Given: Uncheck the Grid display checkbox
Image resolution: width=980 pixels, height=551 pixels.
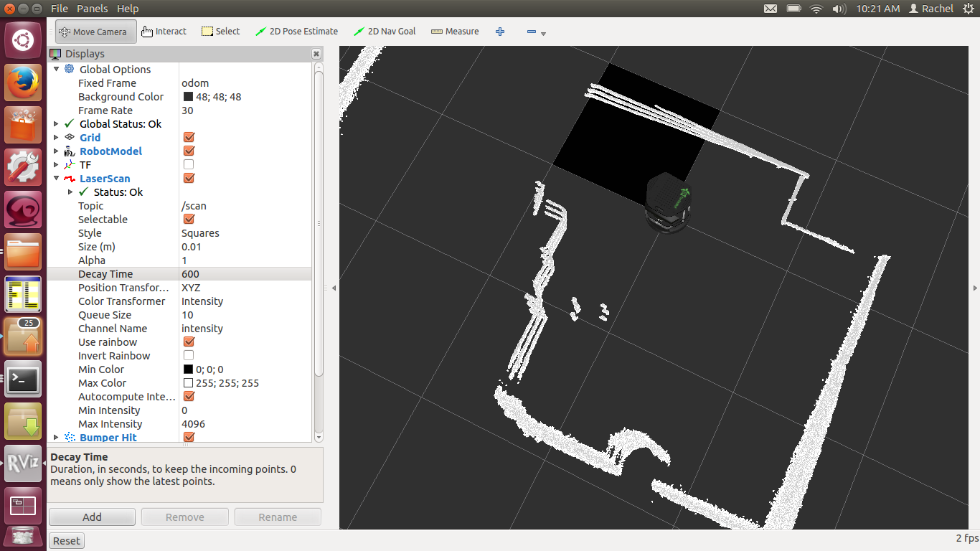Looking at the screenshot, I should pos(189,137).
